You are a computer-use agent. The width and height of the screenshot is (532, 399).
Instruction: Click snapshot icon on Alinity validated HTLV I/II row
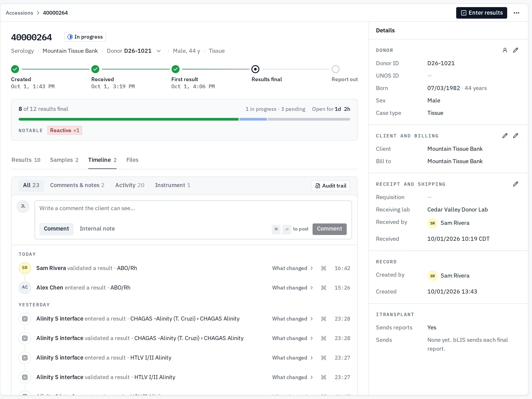[x=323, y=377]
